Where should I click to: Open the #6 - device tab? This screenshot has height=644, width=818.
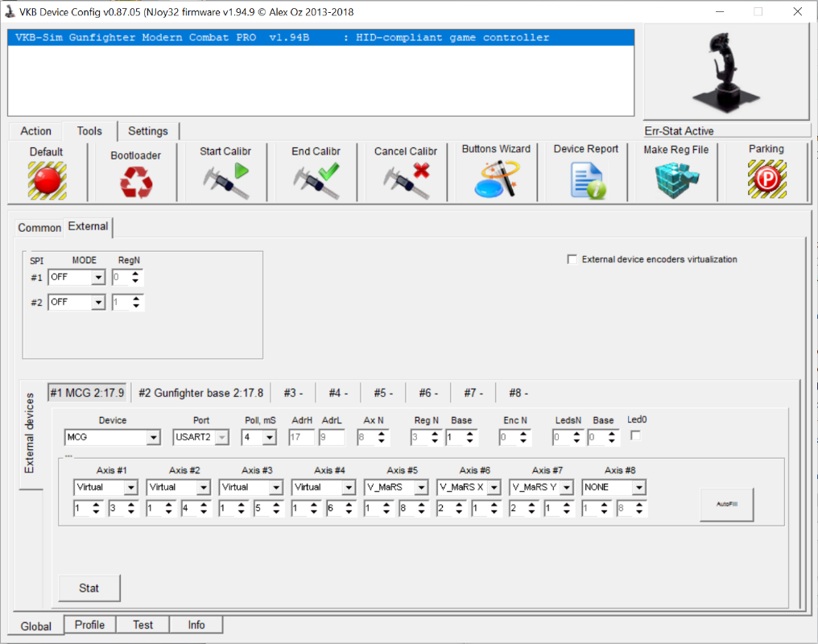pyautogui.click(x=428, y=393)
